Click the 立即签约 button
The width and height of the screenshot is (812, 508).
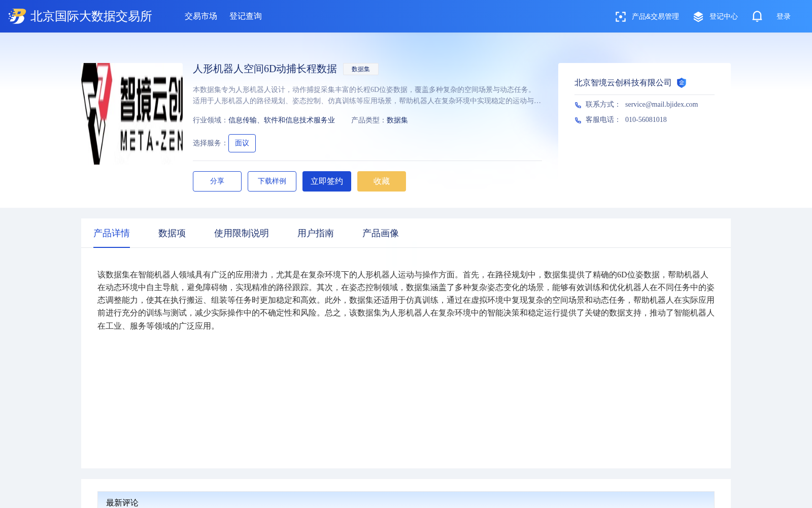click(327, 181)
